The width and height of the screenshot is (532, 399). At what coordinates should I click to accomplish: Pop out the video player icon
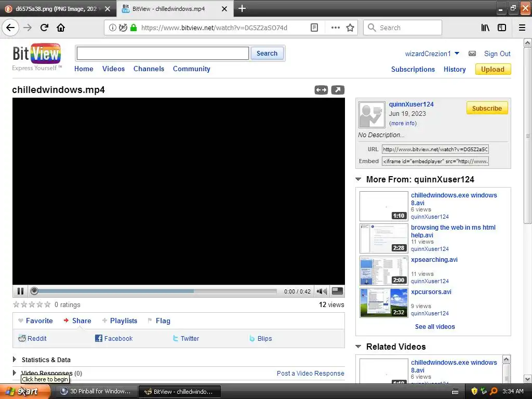pos(338,90)
